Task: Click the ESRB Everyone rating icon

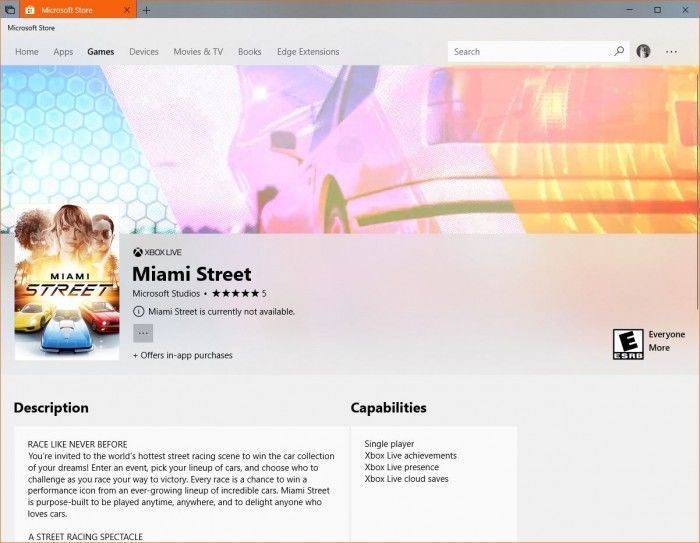Action: (x=627, y=343)
